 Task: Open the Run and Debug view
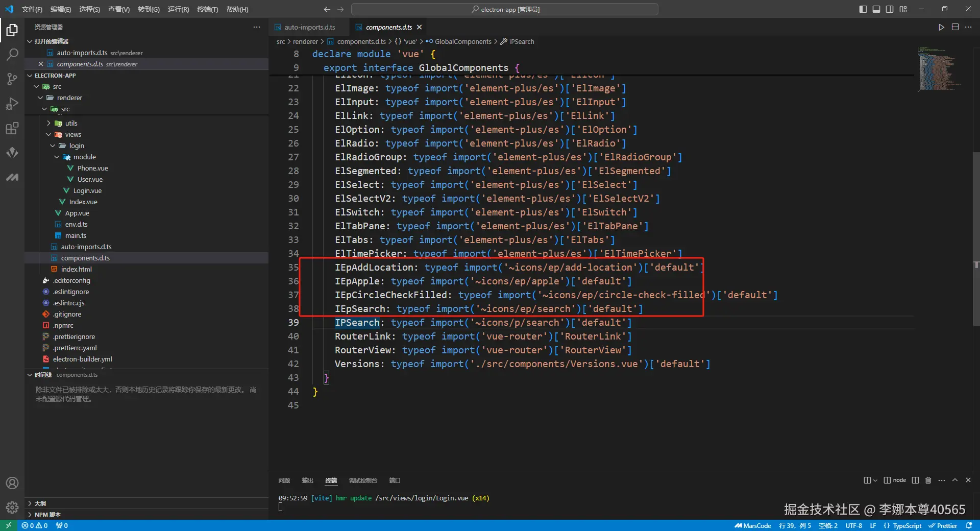(x=12, y=104)
